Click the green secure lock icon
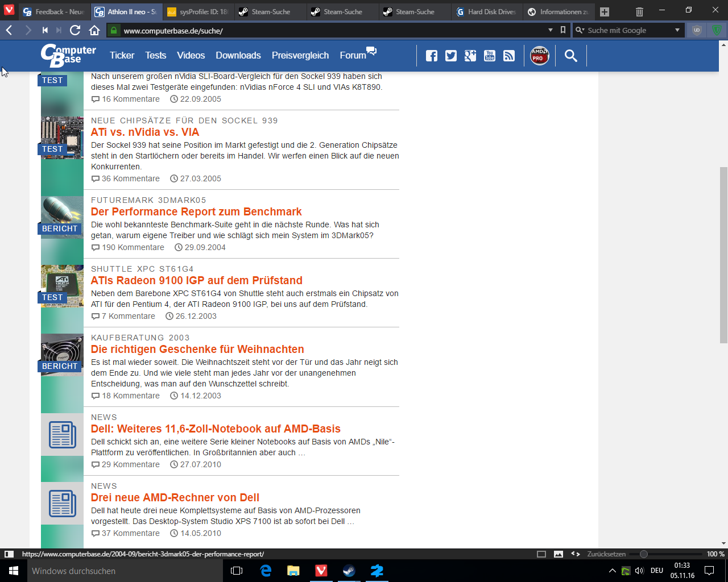Image resolution: width=728 pixels, height=582 pixels. tap(114, 30)
